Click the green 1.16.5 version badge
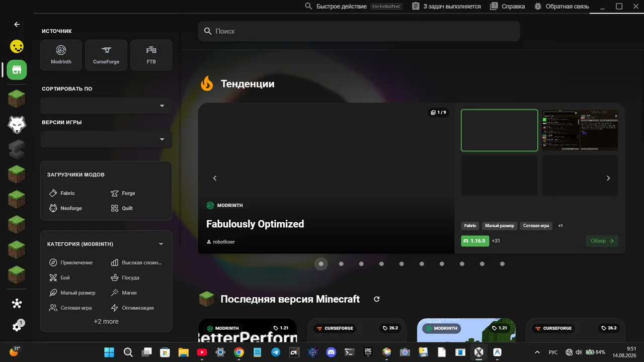The image size is (644, 362). [475, 241]
